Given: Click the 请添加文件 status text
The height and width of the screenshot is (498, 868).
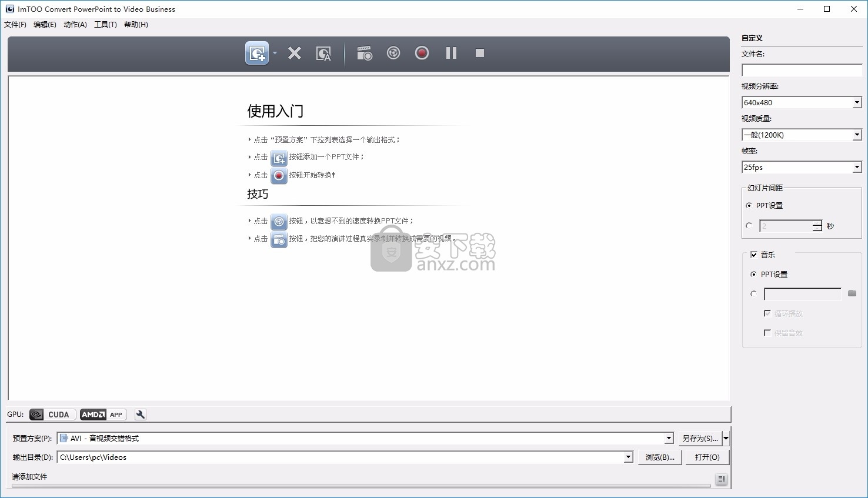Looking at the screenshot, I should 29,477.
